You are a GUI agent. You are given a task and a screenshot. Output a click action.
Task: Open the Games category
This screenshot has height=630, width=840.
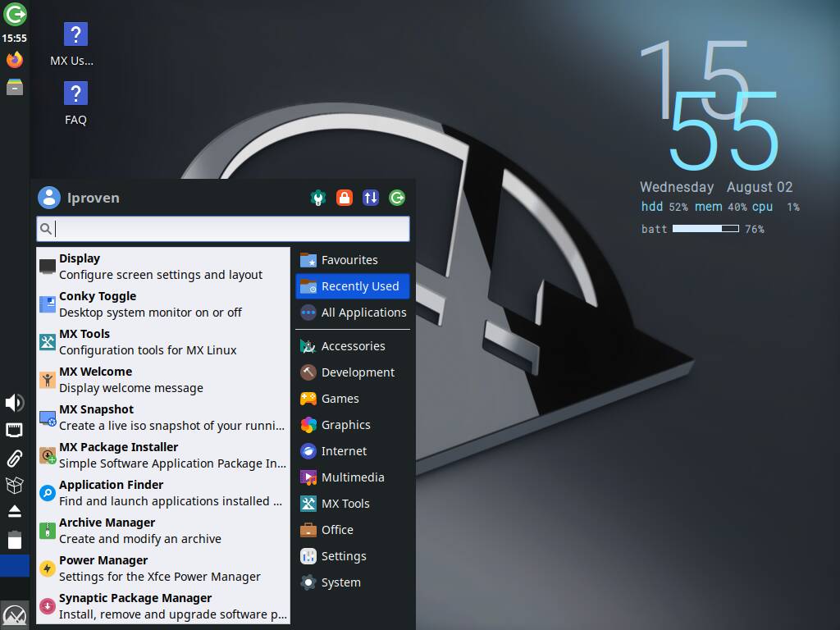point(353,399)
